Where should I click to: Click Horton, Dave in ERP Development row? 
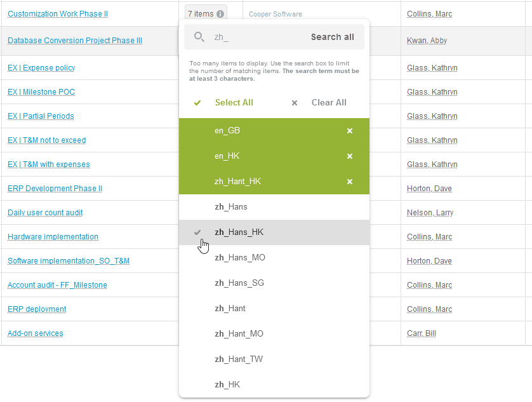429,189
